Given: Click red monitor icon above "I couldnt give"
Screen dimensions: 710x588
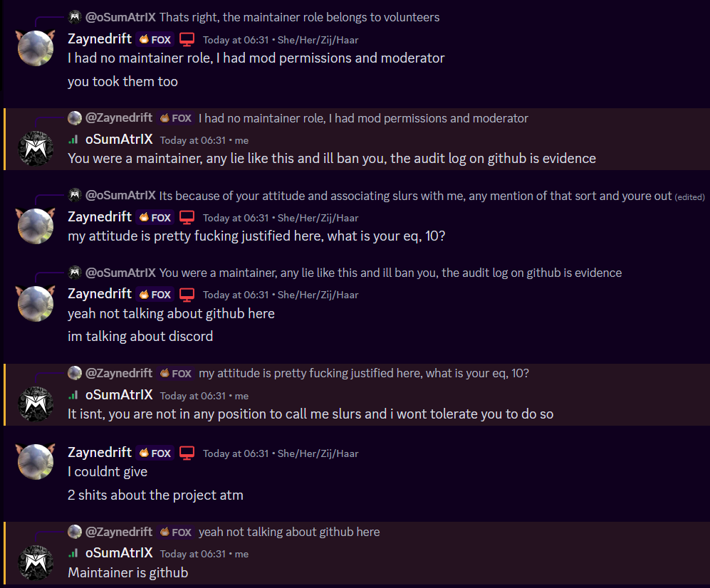Looking at the screenshot, I should [x=187, y=453].
